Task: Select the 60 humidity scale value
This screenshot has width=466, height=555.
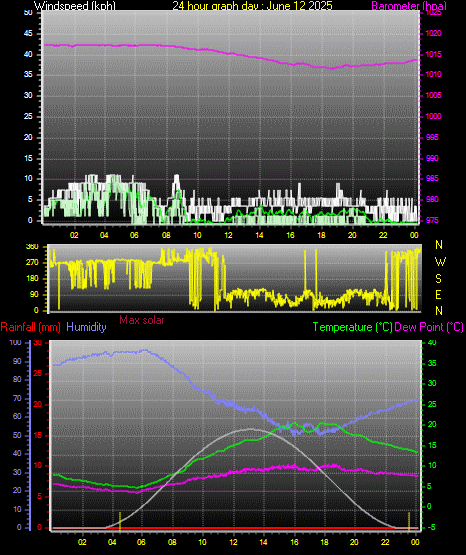Action: pos(17,417)
